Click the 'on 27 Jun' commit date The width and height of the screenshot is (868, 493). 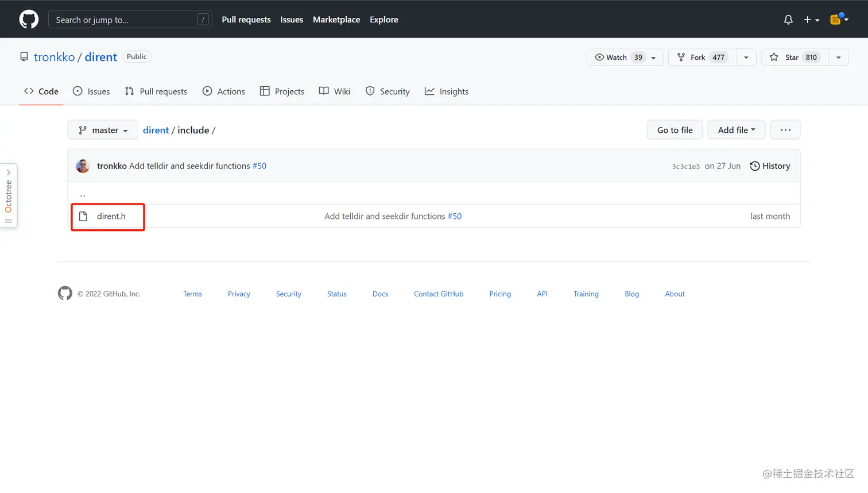pyautogui.click(x=723, y=166)
